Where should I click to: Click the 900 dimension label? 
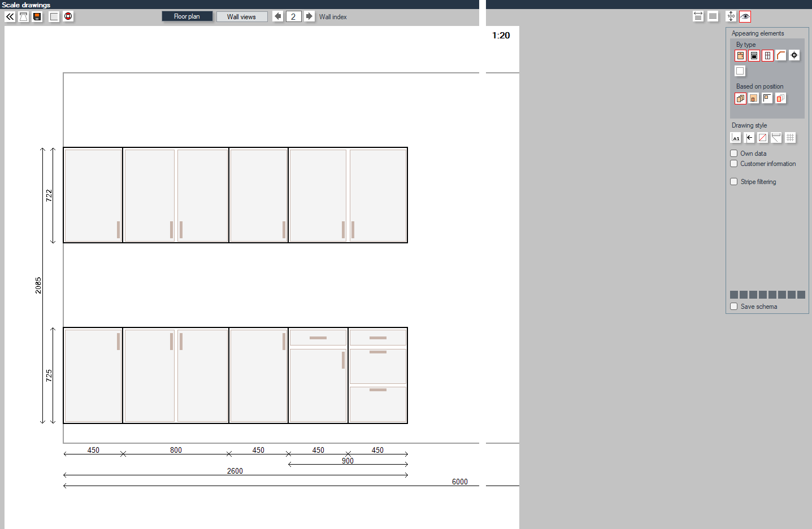coord(348,461)
